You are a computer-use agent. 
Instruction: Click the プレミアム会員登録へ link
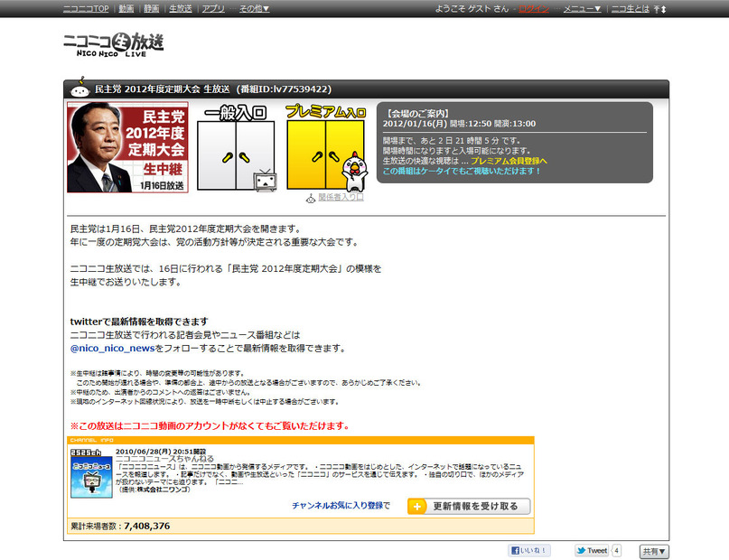pos(509,161)
